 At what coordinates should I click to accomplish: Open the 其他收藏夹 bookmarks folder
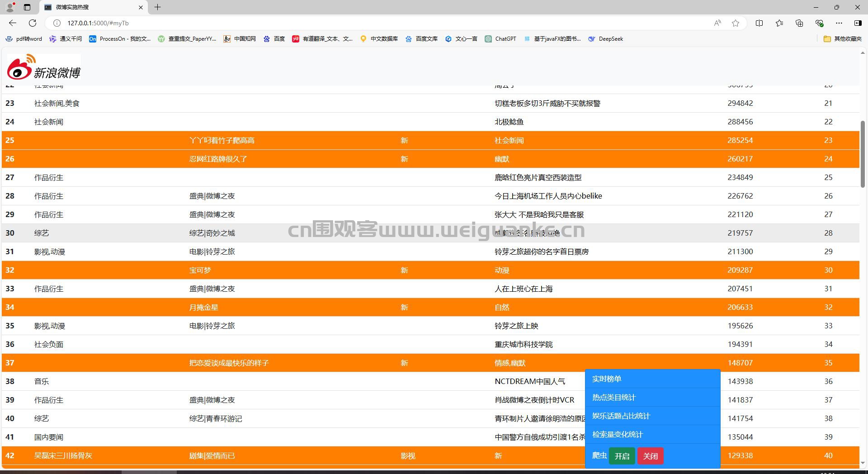coord(843,39)
